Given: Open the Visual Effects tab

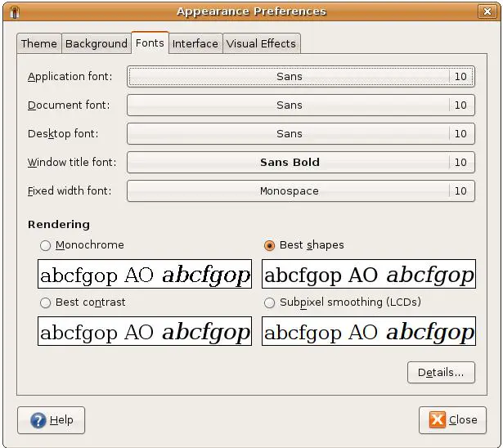Looking at the screenshot, I should [261, 43].
